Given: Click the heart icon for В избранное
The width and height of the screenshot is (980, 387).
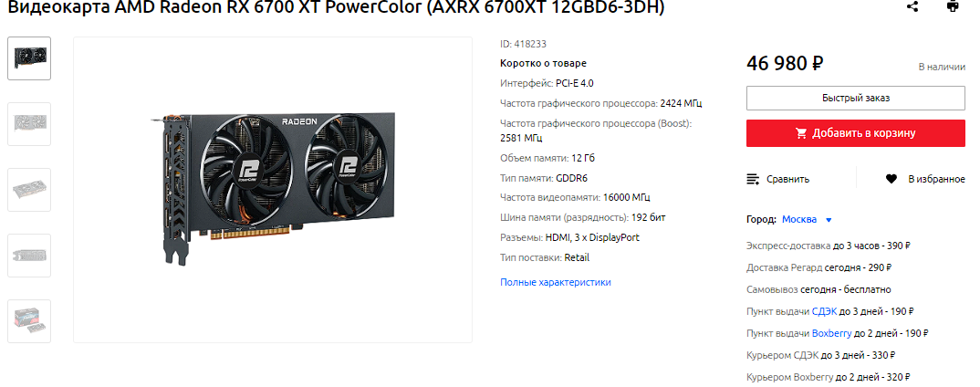Looking at the screenshot, I should click(x=891, y=179).
